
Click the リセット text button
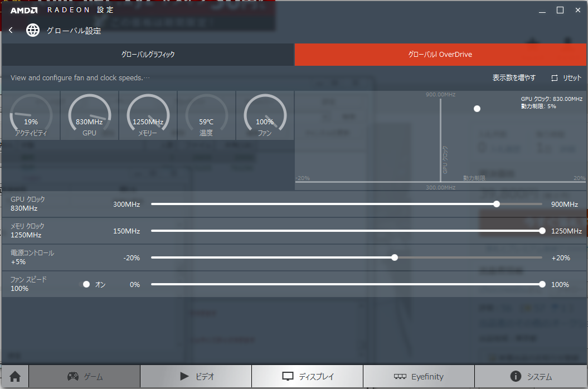[x=572, y=78]
